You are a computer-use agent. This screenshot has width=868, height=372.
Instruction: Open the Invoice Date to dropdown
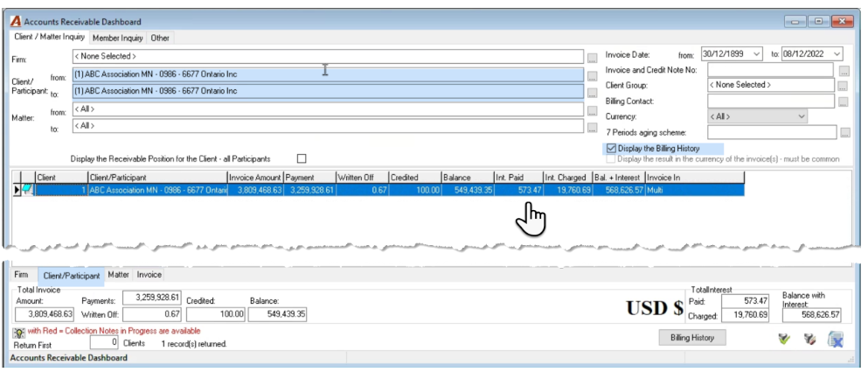pyautogui.click(x=837, y=53)
